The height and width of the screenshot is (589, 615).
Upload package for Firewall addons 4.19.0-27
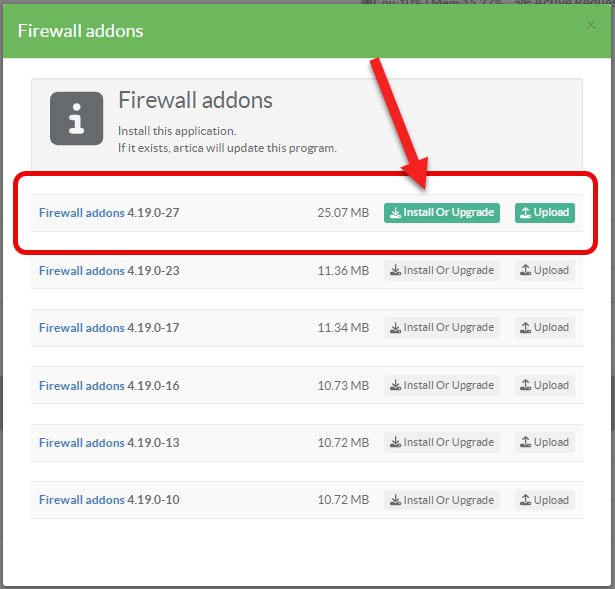(545, 212)
